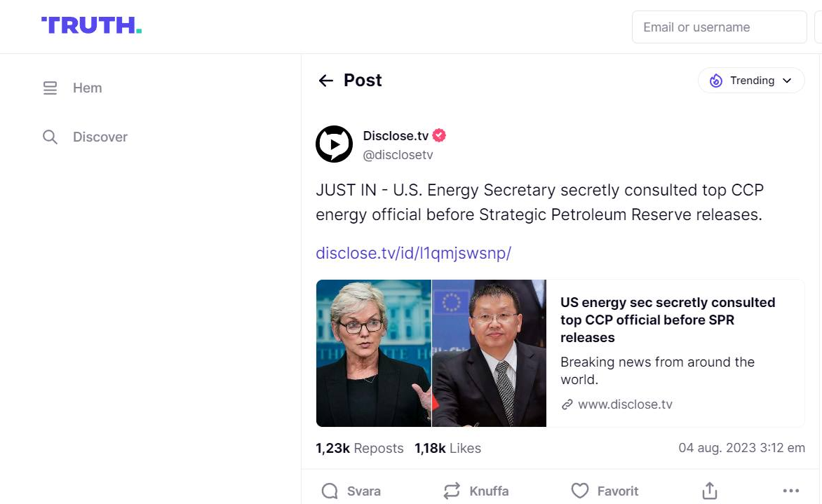View the 1,18k Likes list

pyautogui.click(x=447, y=448)
